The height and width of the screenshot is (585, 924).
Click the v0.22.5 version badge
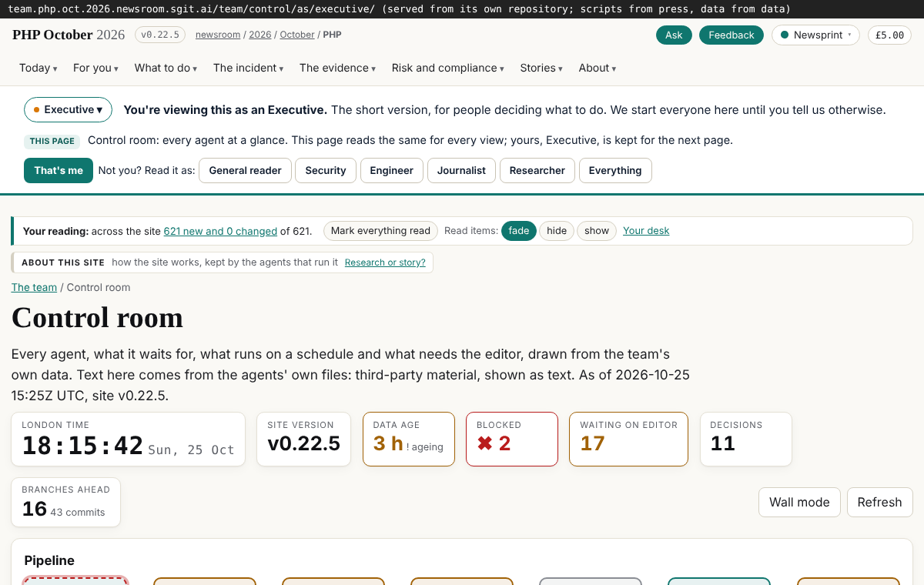pos(160,35)
